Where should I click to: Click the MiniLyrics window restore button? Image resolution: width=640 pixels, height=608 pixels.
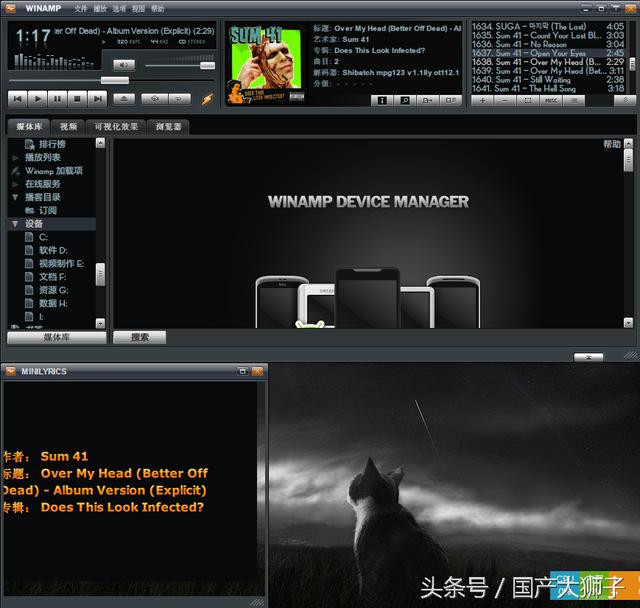242,371
